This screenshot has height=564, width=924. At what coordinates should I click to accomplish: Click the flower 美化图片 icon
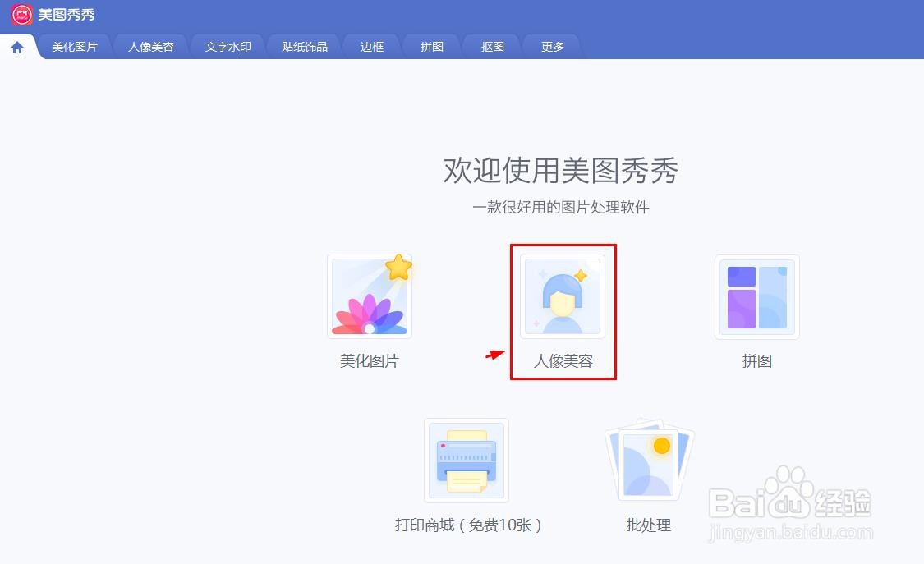370,296
